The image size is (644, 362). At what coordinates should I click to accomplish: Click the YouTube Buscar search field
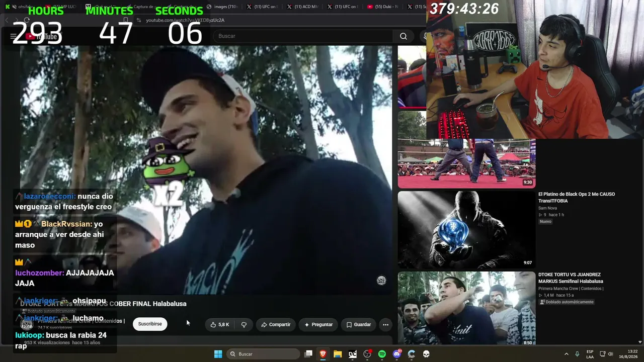pyautogui.click(x=303, y=36)
